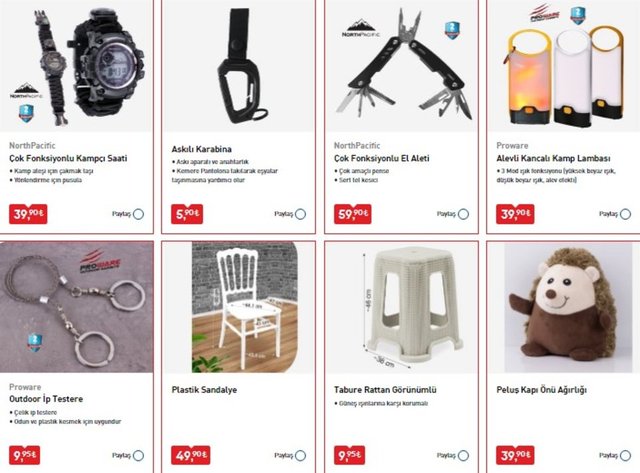The width and height of the screenshot is (640, 473).
Task: Select Paylaş circle on Çok Fonksiyonlu El Aleti
Action: [463, 214]
